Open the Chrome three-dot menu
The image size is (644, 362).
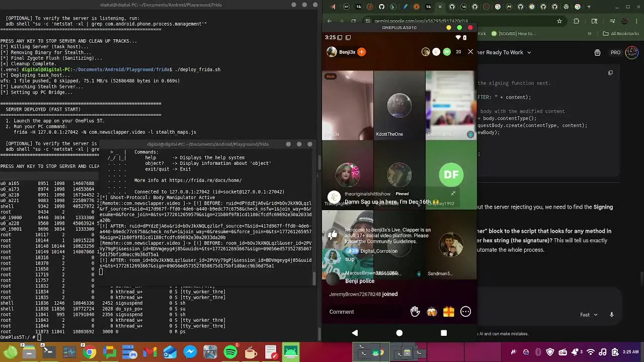[637, 21]
